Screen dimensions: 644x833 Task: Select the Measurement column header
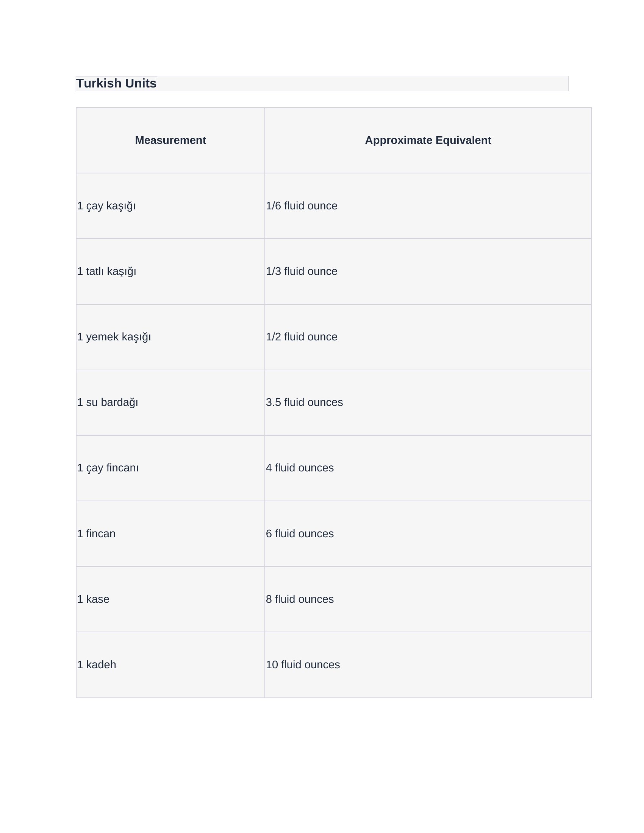pos(170,140)
